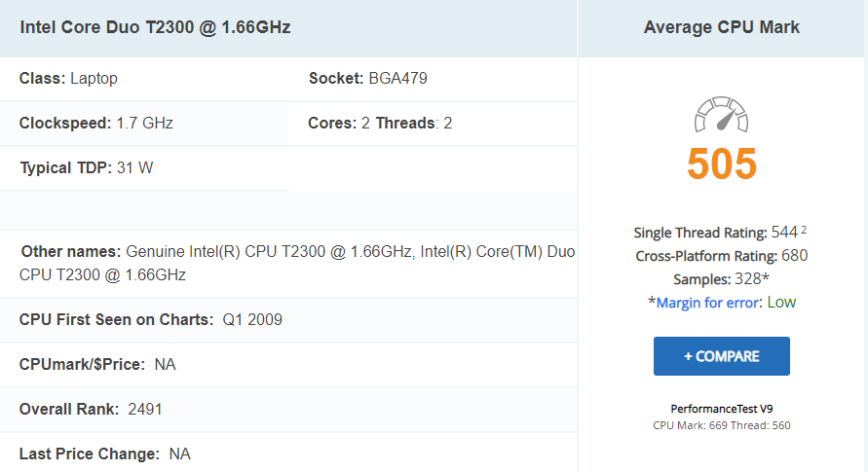Screen dimensions: 868x472
Task: Click the PerformanceTest V9 label
Action: click(721, 409)
